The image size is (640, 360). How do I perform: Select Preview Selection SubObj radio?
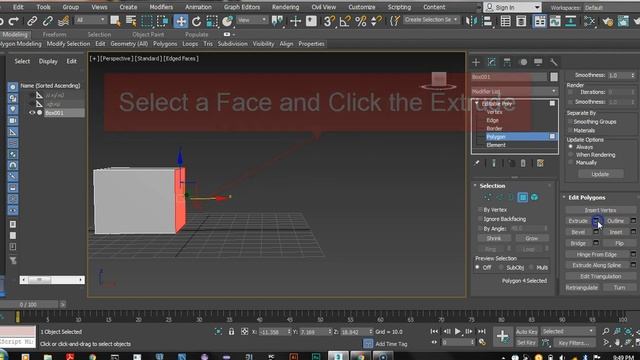[x=501, y=267]
